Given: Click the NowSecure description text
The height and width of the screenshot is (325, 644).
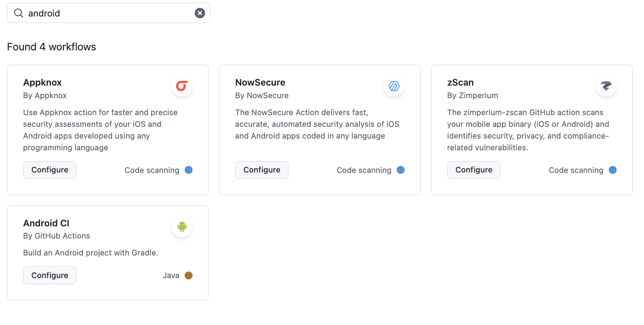Looking at the screenshot, I should coord(317,124).
